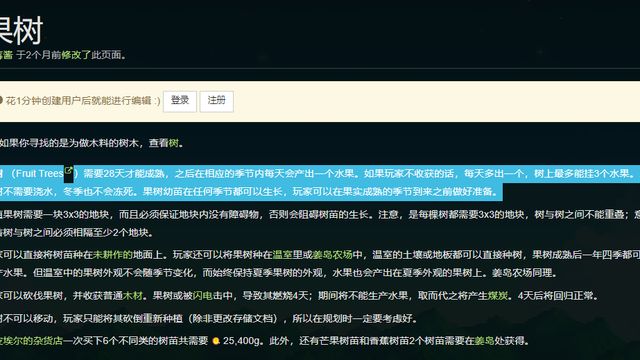Open the 姜岛农场 link
Image resolution: width=640 pixels, height=360 pixels.
tap(332, 255)
